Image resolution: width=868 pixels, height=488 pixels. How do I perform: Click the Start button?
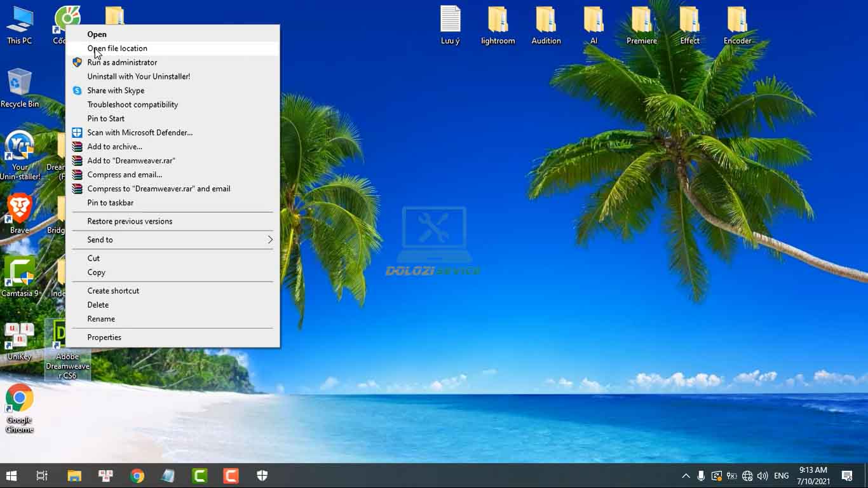click(11, 475)
